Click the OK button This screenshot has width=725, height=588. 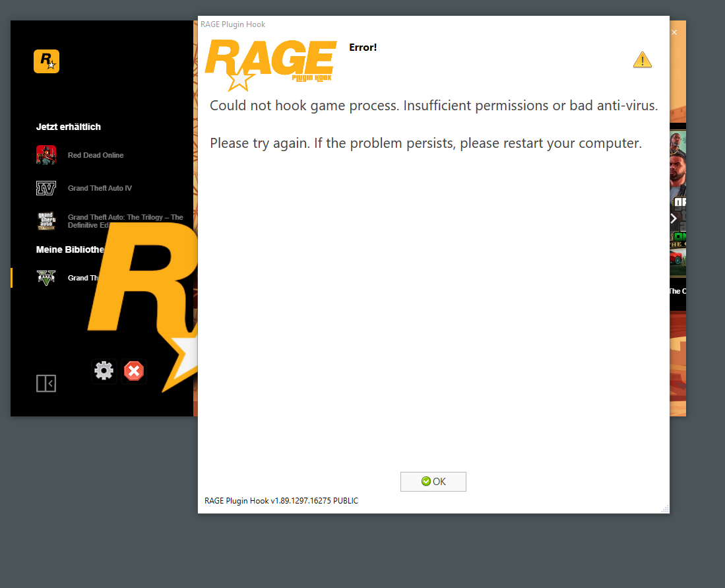click(433, 482)
